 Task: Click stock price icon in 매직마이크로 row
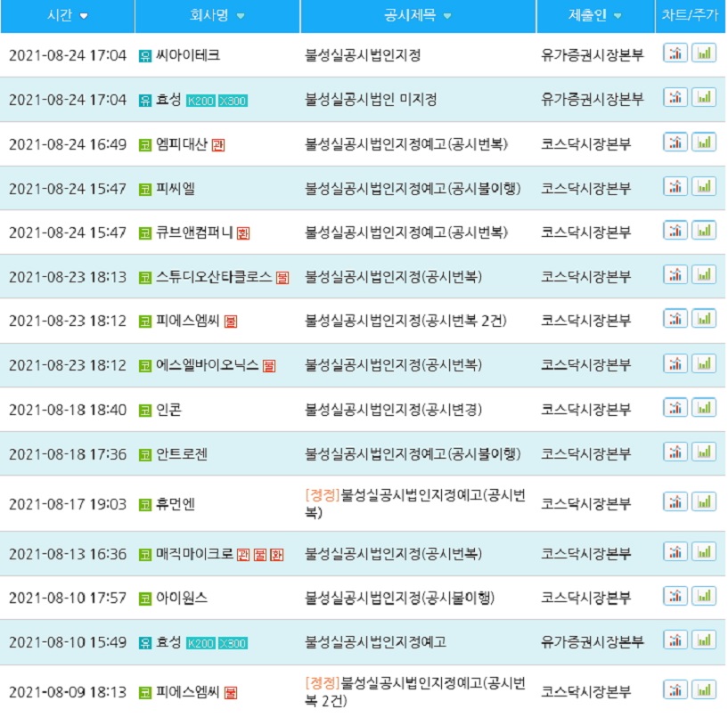[x=704, y=552]
